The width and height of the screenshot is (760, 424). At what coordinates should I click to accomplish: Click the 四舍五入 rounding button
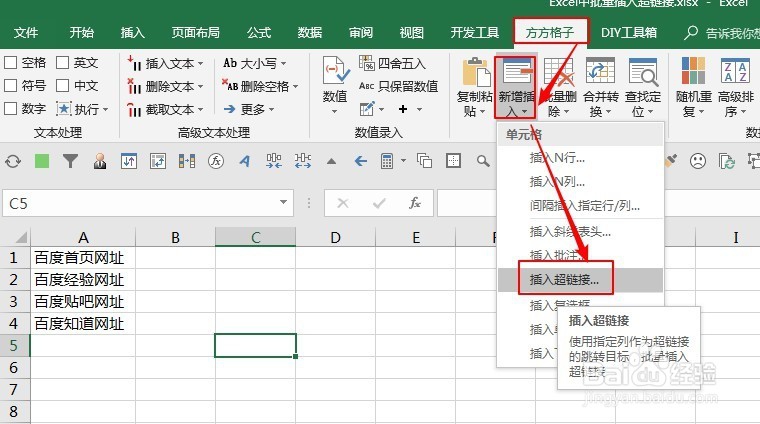[392, 63]
